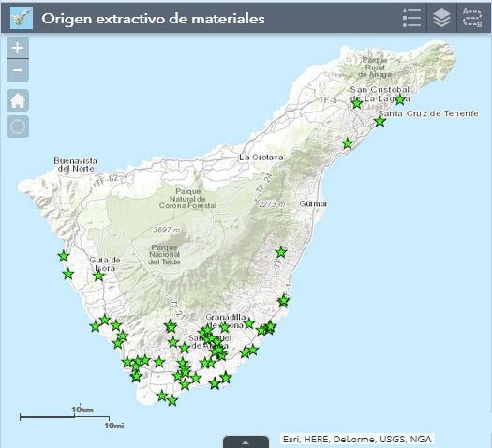Viewport: 492px width, 448px height.
Task: Click the 10km scale bar label
Action: pyautogui.click(x=82, y=410)
